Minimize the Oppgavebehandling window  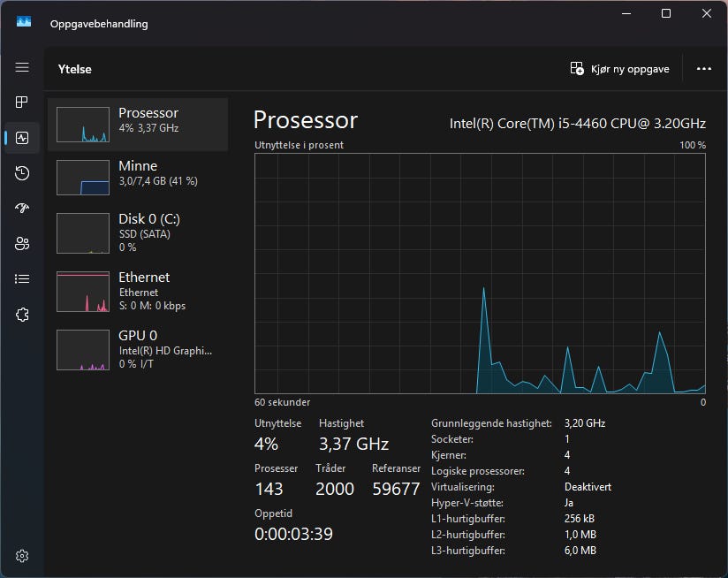click(x=626, y=13)
